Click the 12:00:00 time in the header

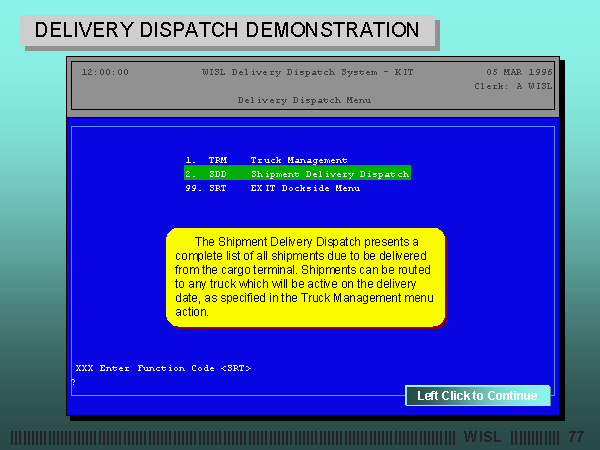pos(105,72)
